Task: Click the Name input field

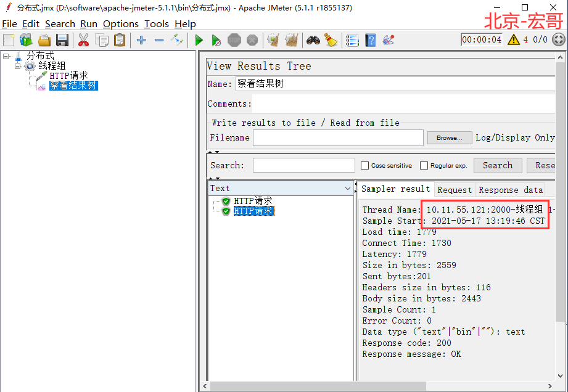Action: coord(395,84)
